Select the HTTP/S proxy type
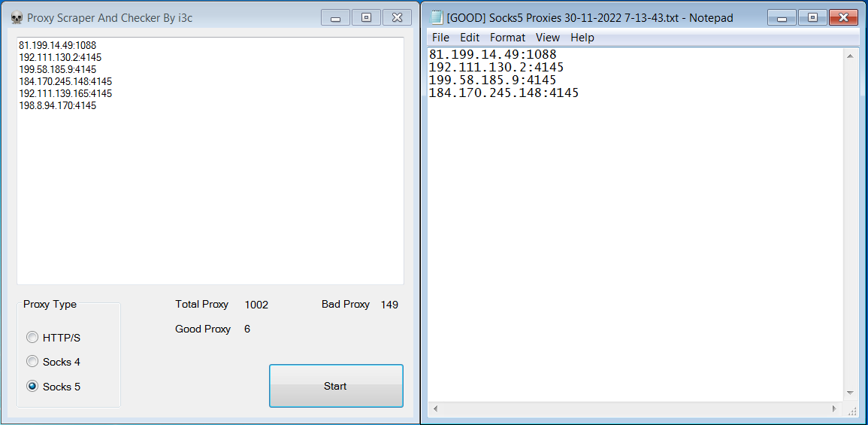The image size is (868, 425). tap(32, 338)
